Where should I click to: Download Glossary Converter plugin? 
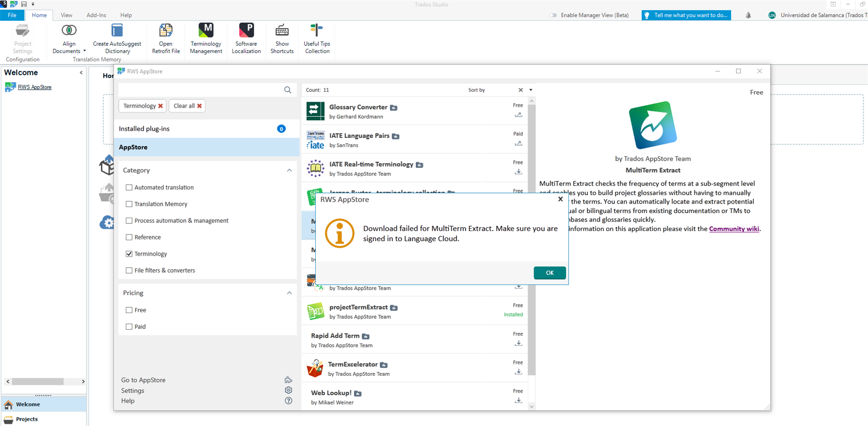tap(518, 115)
